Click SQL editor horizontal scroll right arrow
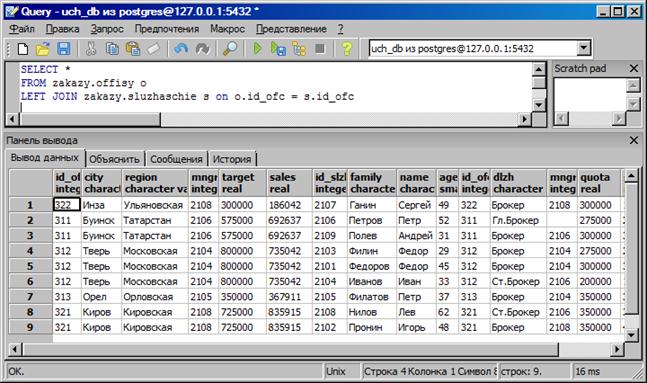This screenshot has height=383, width=647. [524, 119]
